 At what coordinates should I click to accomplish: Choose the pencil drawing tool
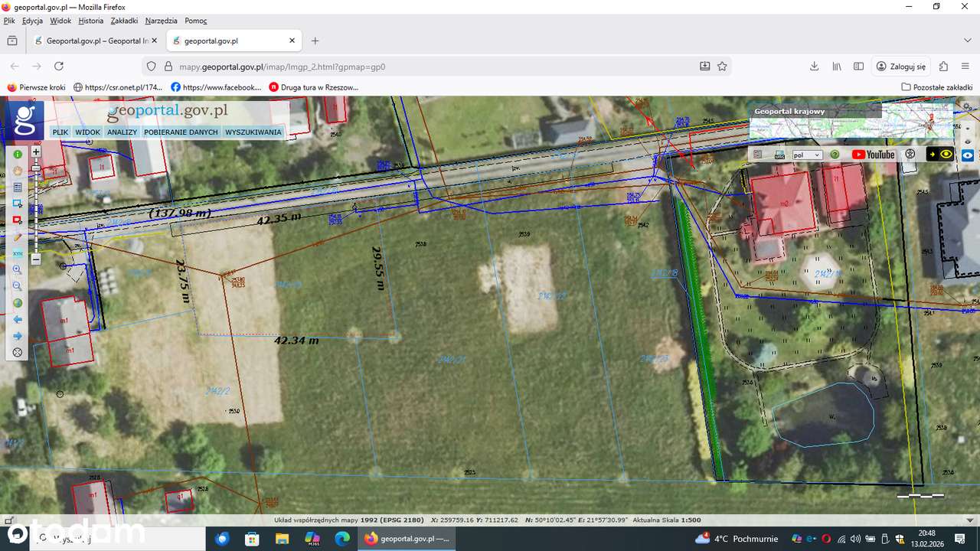(x=18, y=237)
